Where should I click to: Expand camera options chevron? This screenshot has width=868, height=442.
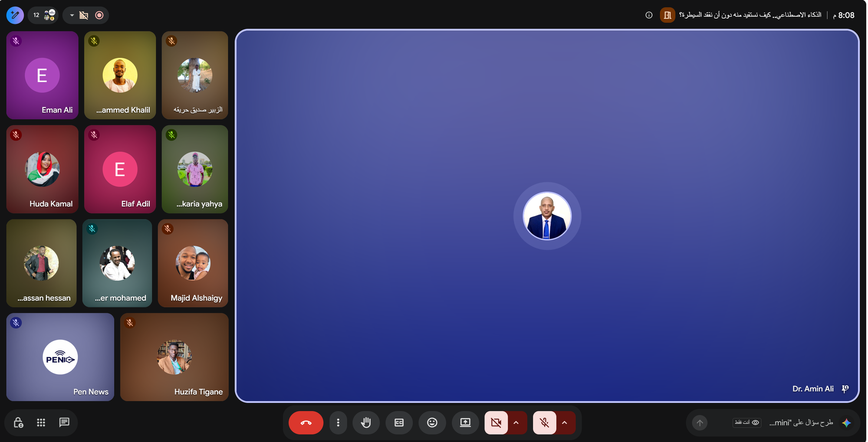coord(516,422)
